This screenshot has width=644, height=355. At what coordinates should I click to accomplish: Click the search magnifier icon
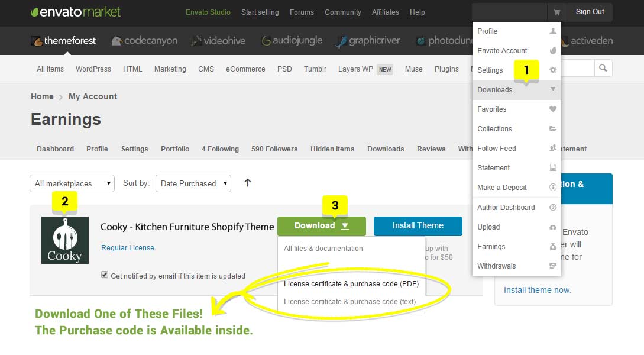pyautogui.click(x=603, y=69)
